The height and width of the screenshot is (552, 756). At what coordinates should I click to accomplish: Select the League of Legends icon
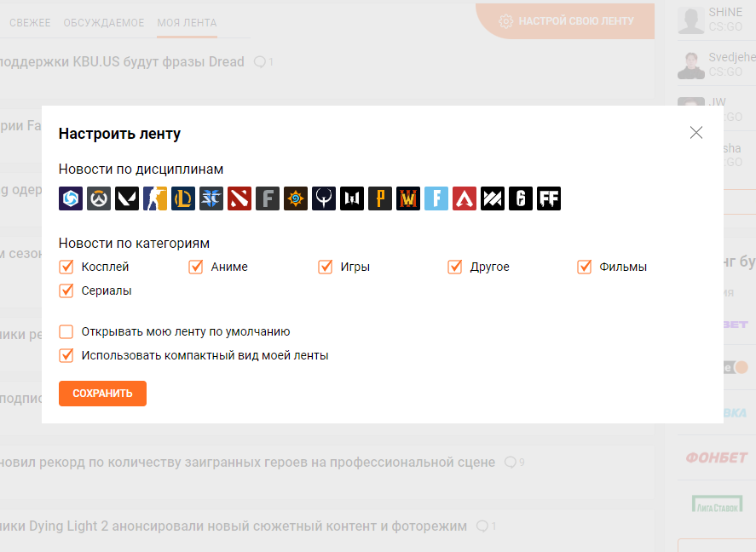(x=183, y=198)
